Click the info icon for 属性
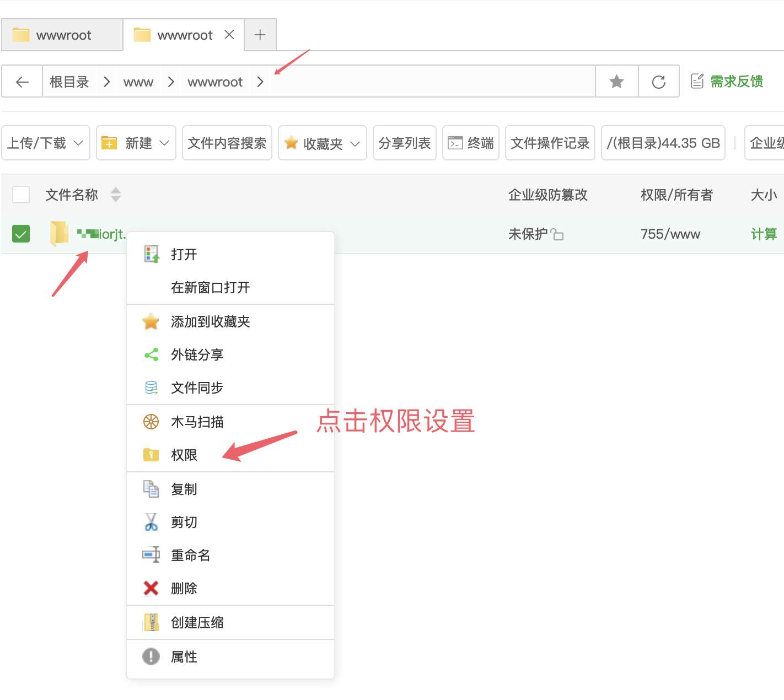The image size is (784, 700). point(151,656)
